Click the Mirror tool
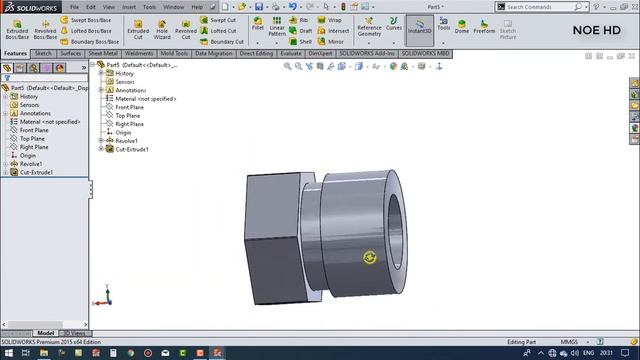Image resolution: width=640 pixels, height=360 pixels. (x=331, y=42)
